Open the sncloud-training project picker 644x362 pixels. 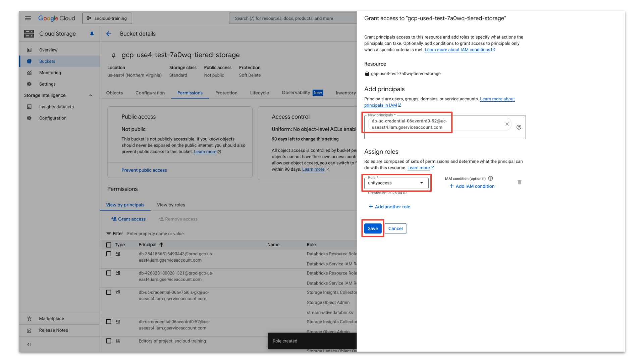coord(107,18)
